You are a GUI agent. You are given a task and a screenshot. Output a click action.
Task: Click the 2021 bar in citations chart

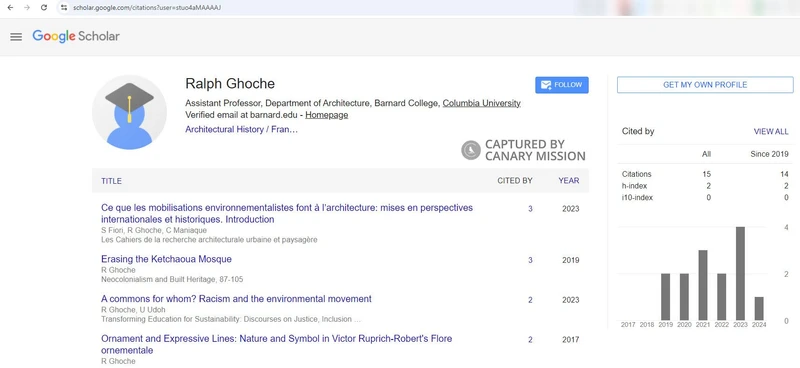click(x=703, y=285)
